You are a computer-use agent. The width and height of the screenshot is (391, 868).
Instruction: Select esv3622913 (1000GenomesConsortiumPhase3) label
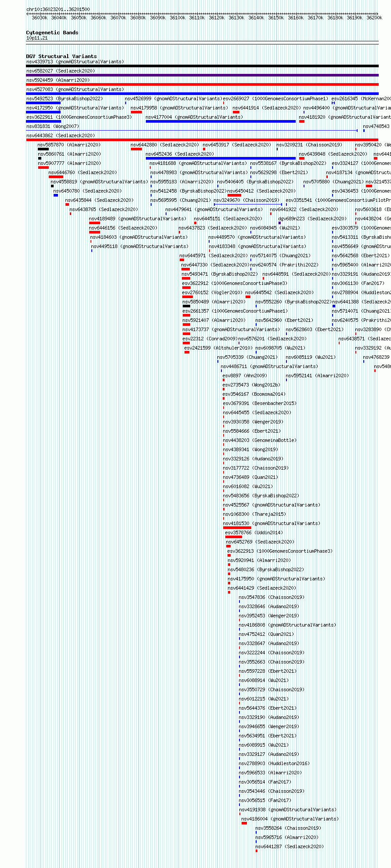pyautogui.click(x=280, y=551)
